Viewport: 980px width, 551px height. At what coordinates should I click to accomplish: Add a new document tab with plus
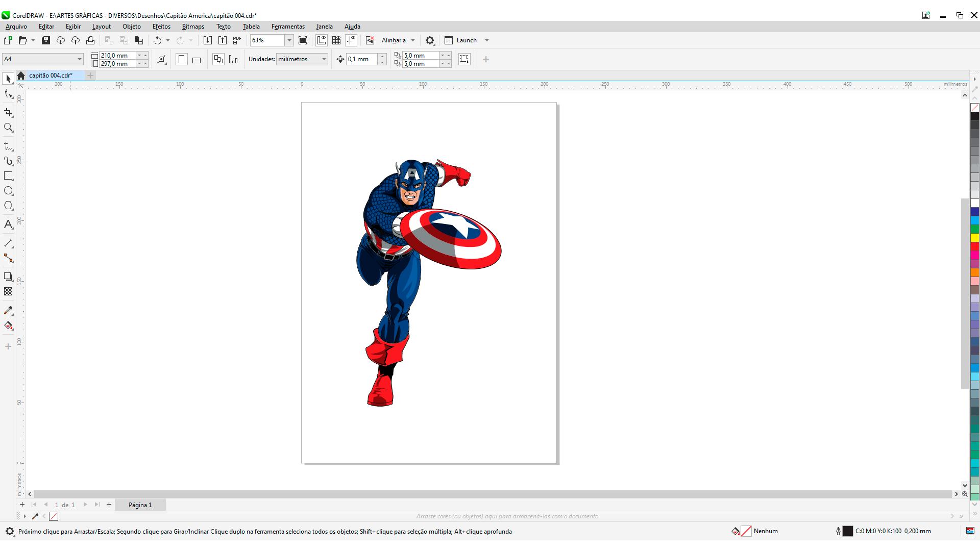pyautogui.click(x=90, y=76)
